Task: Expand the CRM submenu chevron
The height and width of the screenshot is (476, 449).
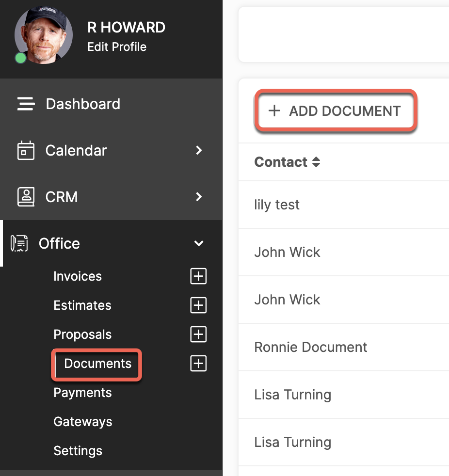Action: (198, 197)
